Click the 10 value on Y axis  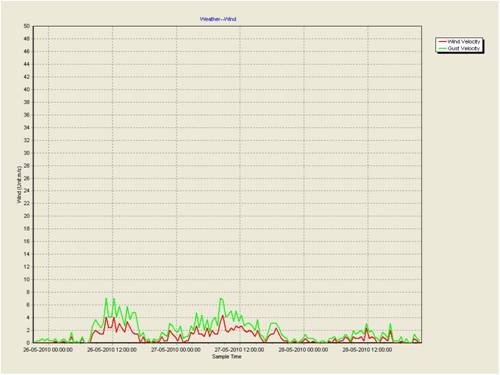(x=27, y=279)
